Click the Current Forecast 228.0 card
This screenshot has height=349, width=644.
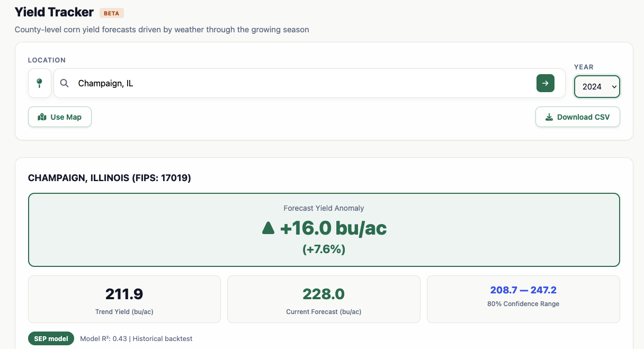pos(324,299)
